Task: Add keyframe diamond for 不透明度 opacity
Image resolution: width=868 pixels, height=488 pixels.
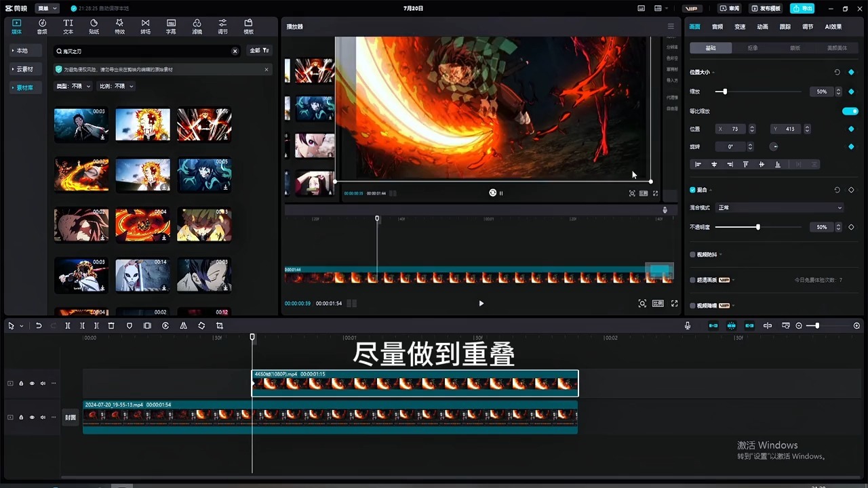Action: (x=851, y=227)
